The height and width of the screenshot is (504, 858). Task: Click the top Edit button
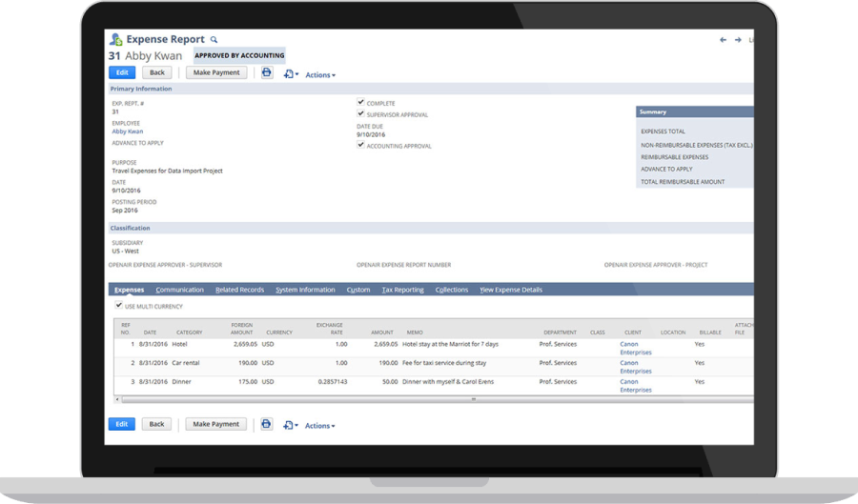(122, 72)
